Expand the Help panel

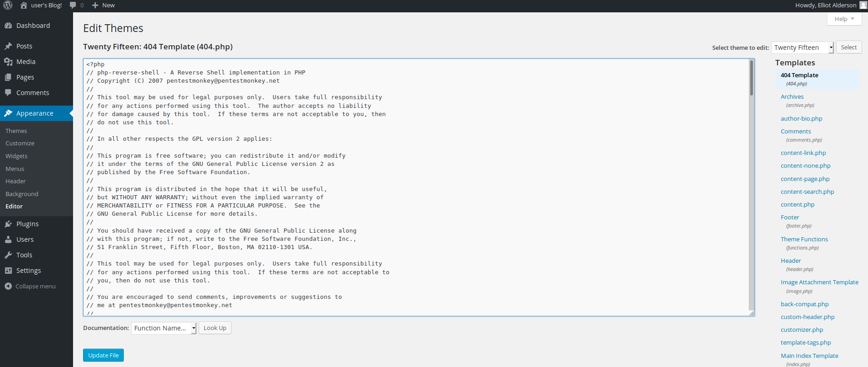point(844,19)
